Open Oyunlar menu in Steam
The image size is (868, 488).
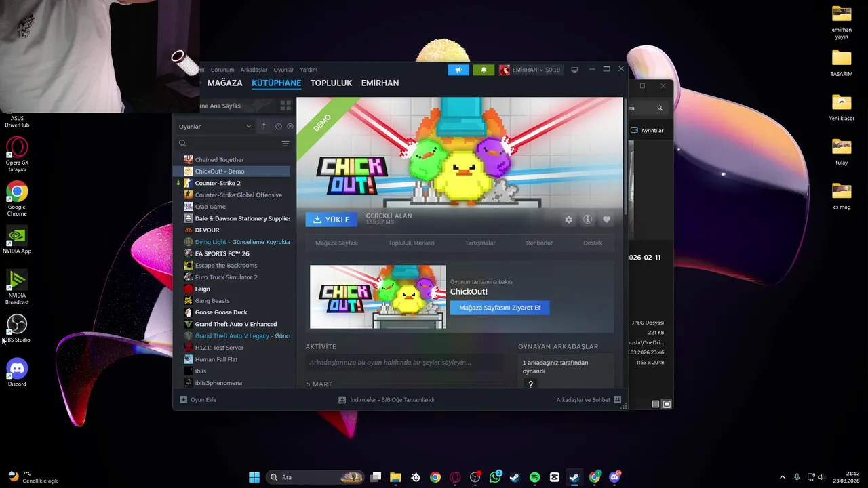(283, 70)
